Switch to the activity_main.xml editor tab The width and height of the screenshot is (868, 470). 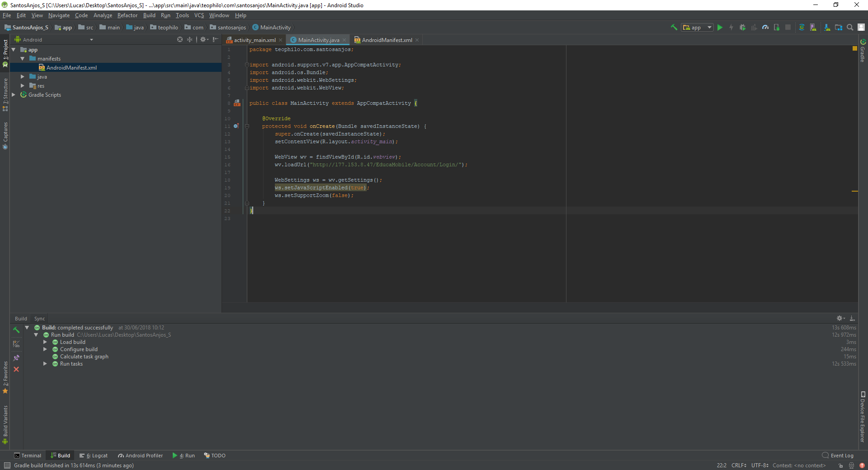(254, 40)
